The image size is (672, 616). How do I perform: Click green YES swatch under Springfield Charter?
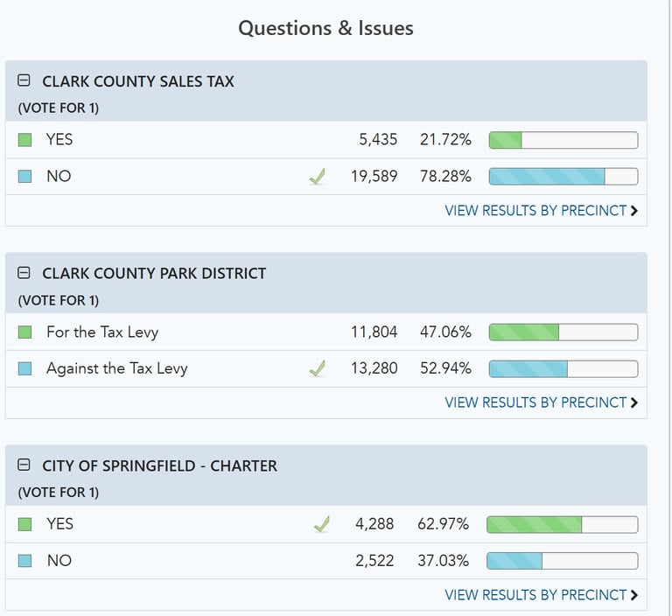[25, 524]
